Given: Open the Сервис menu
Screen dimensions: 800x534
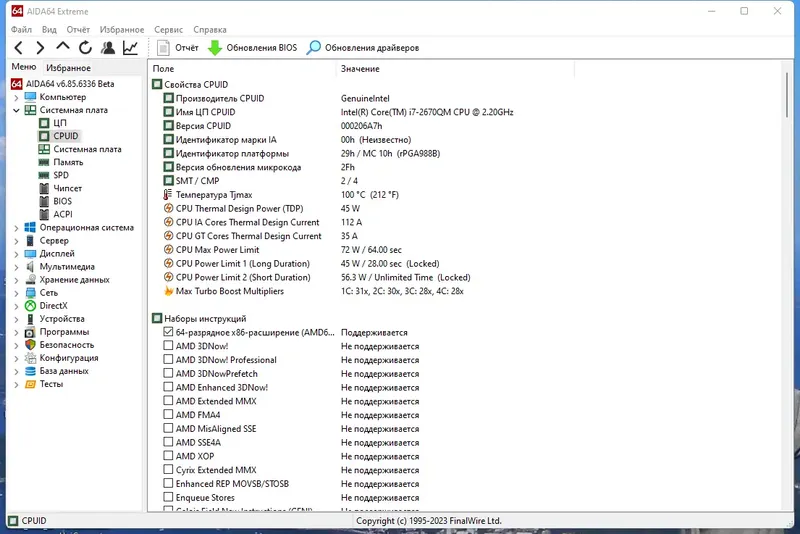Looking at the screenshot, I should [168, 30].
